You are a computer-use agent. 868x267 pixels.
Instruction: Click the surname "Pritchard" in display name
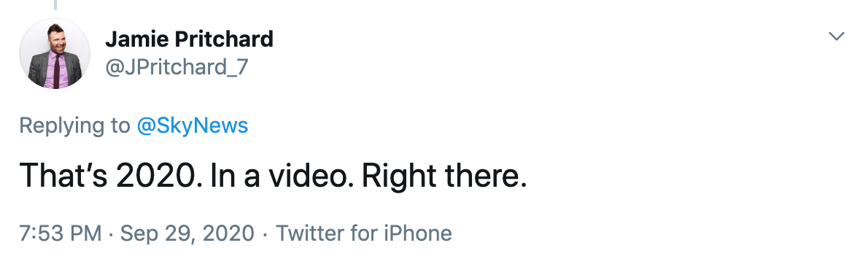(224, 39)
